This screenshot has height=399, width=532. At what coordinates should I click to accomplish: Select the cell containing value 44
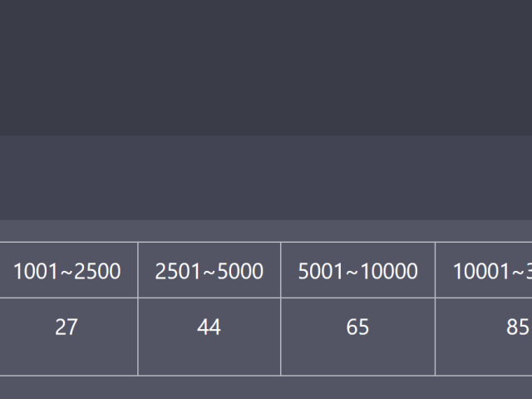[209, 337]
